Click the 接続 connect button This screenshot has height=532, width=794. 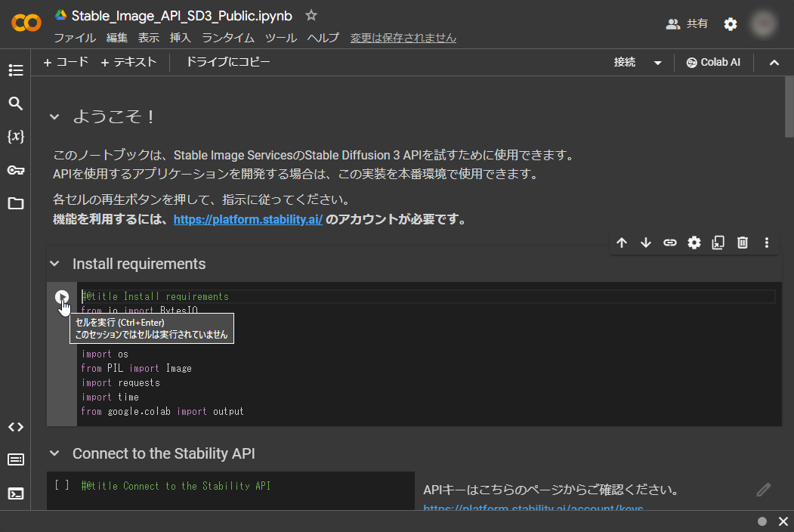(624, 62)
